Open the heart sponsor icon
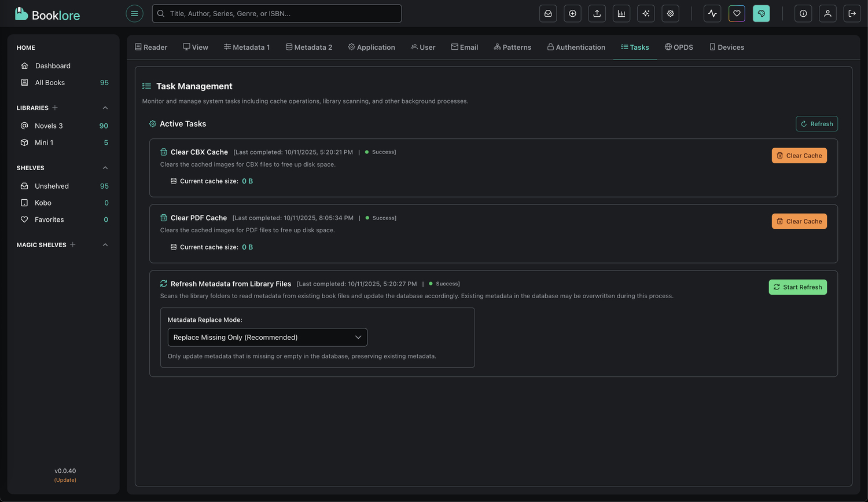The image size is (868, 502). click(736, 13)
